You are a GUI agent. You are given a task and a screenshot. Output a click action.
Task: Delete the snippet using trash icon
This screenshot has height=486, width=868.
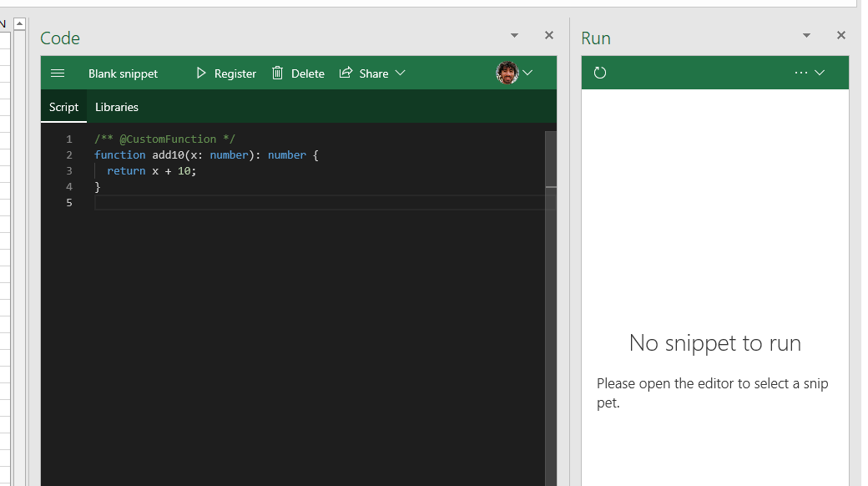click(x=277, y=73)
